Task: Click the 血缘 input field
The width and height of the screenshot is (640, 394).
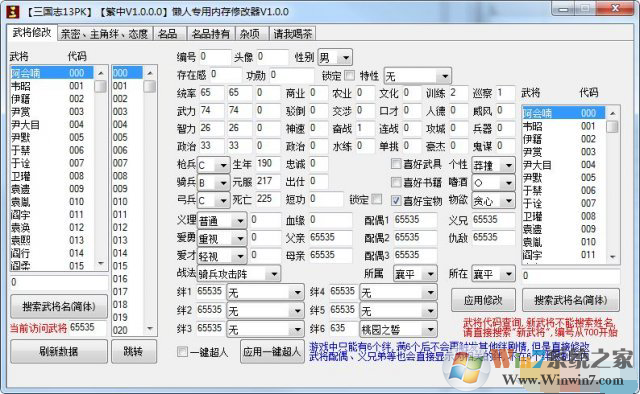Action: [330, 220]
